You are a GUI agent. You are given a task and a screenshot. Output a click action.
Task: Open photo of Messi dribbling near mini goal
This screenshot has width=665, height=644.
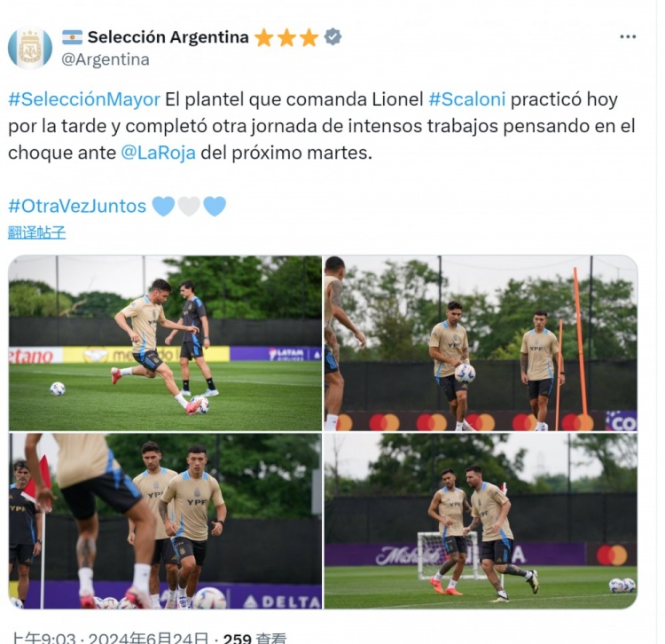481,521
